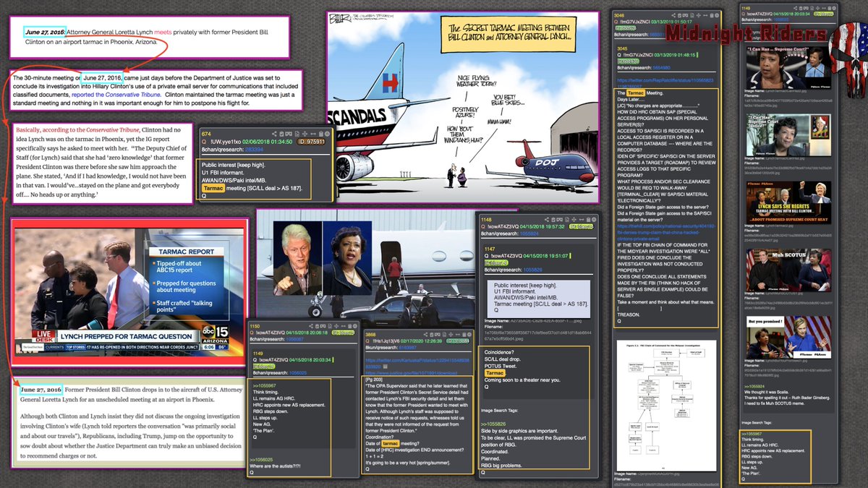The width and height of the screenshot is (868, 488).
Task: Click the 'Midnight Riders' title text
Action: point(746,34)
